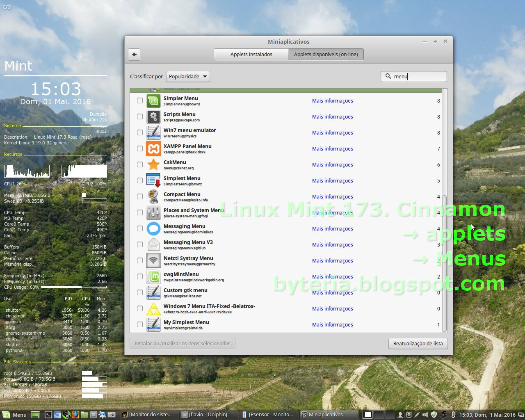Open the Mint Menu on the panel
Image resolution: width=525 pixels, height=420 pixels.
point(14,415)
